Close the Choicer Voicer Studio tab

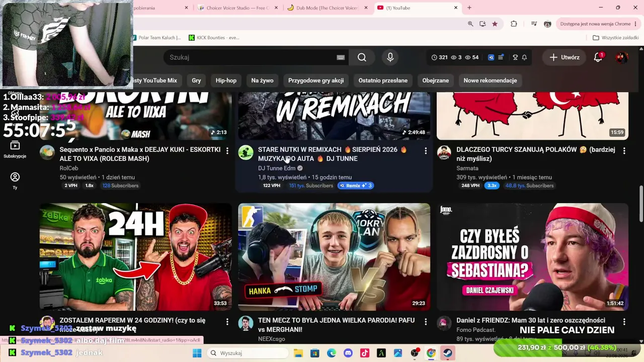point(276,8)
